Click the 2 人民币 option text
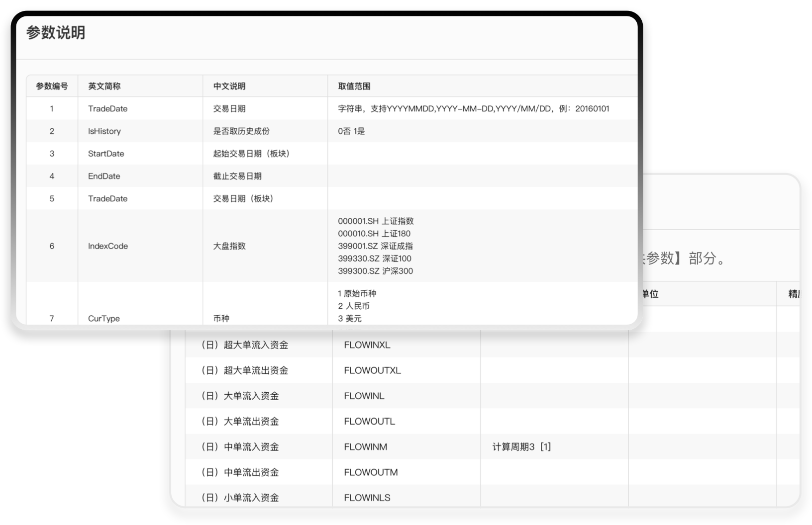The height and width of the screenshot is (525, 812). click(354, 306)
